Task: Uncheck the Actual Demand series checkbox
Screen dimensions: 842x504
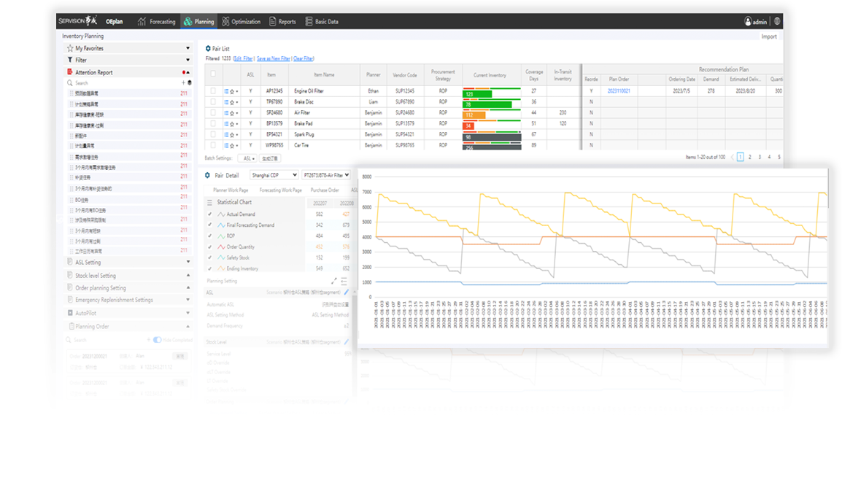Action: (x=209, y=214)
